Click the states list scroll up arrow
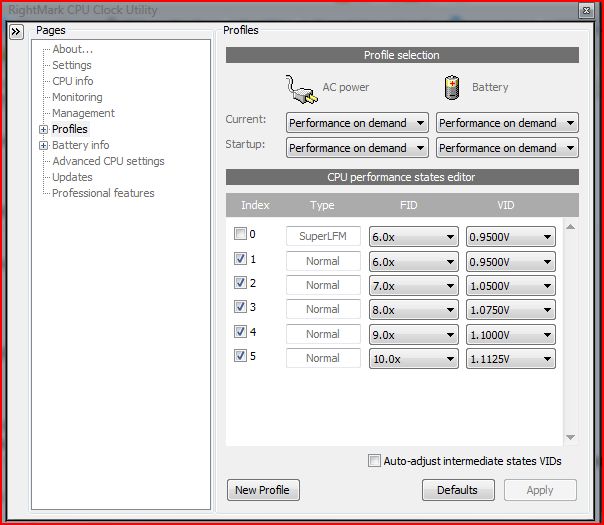This screenshot has height=525, width=604. (570, 227)
